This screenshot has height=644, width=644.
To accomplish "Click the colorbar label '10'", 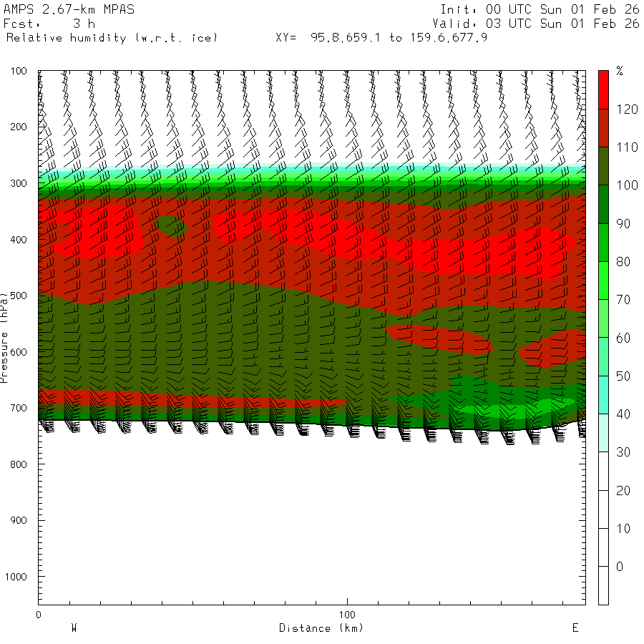I will click(x=623, y=529).
